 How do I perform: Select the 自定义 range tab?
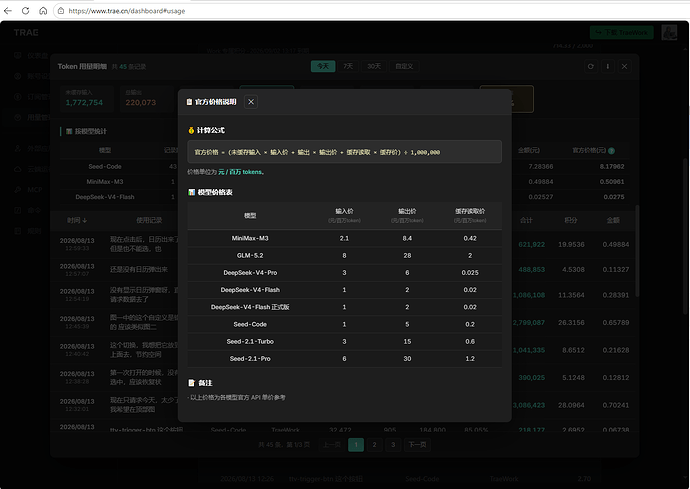(x=404, y=66)
